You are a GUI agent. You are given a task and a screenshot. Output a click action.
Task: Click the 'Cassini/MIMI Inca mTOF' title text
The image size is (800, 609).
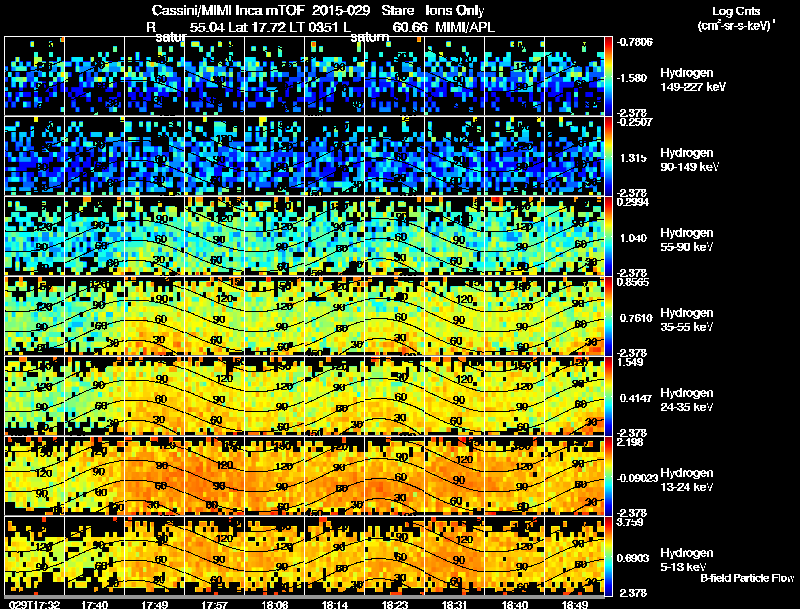coord(229,10)
